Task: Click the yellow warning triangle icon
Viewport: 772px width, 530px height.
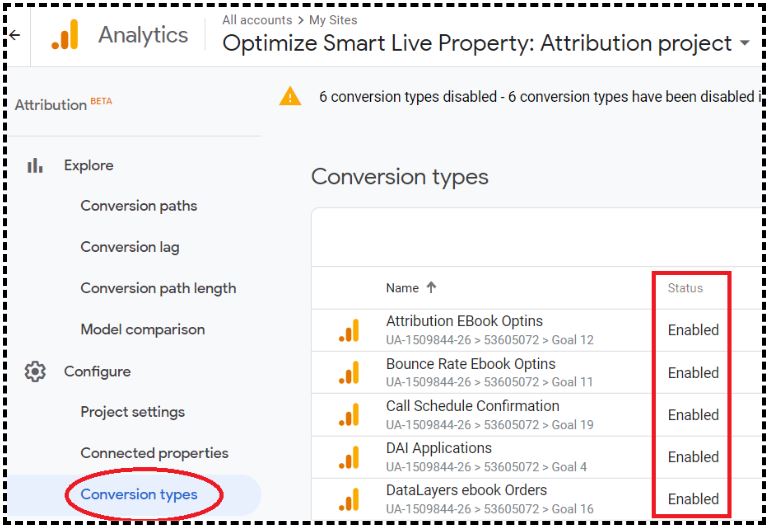Action: 290,96
